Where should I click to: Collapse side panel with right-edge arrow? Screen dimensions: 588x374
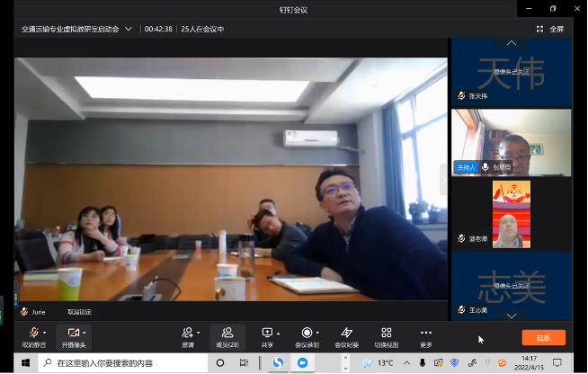(x=444, y=180)
